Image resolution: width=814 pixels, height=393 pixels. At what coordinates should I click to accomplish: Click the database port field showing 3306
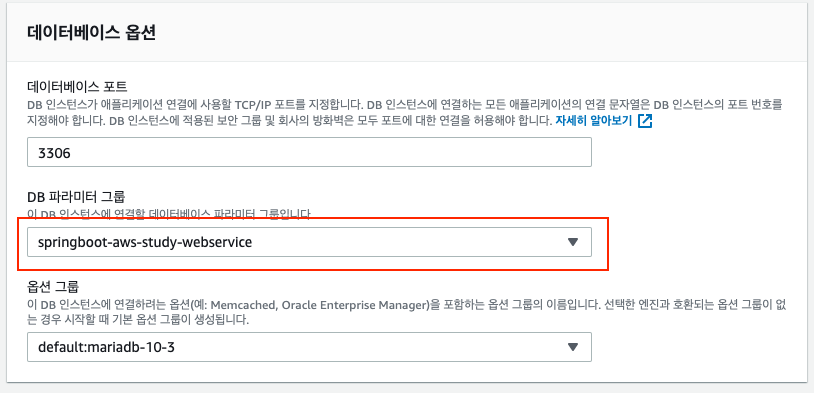coord(309,152)
